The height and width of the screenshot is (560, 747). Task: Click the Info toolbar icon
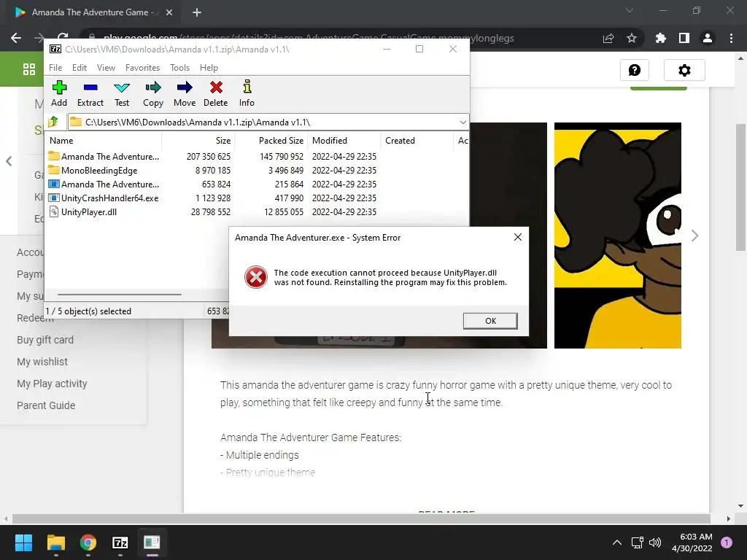coord(247,94)
